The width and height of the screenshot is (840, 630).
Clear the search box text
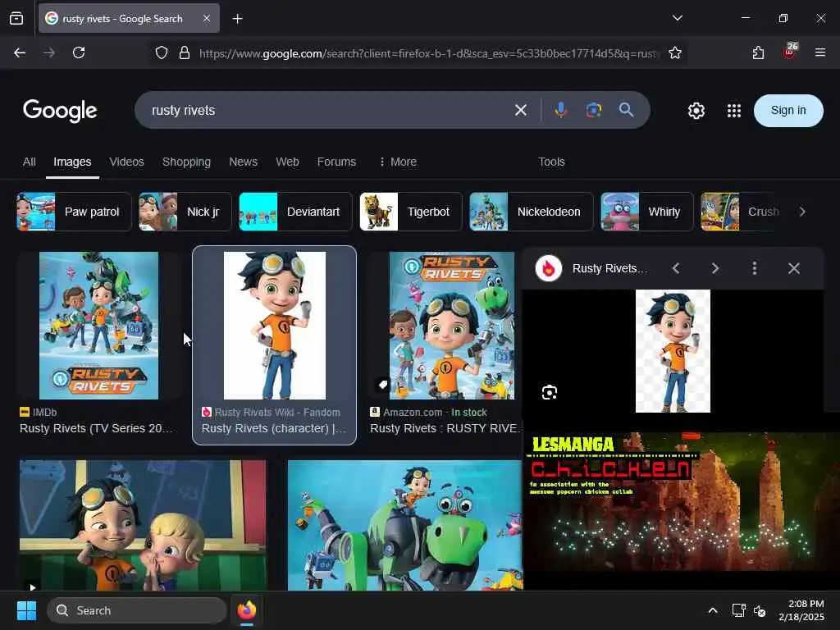(521, 111)
